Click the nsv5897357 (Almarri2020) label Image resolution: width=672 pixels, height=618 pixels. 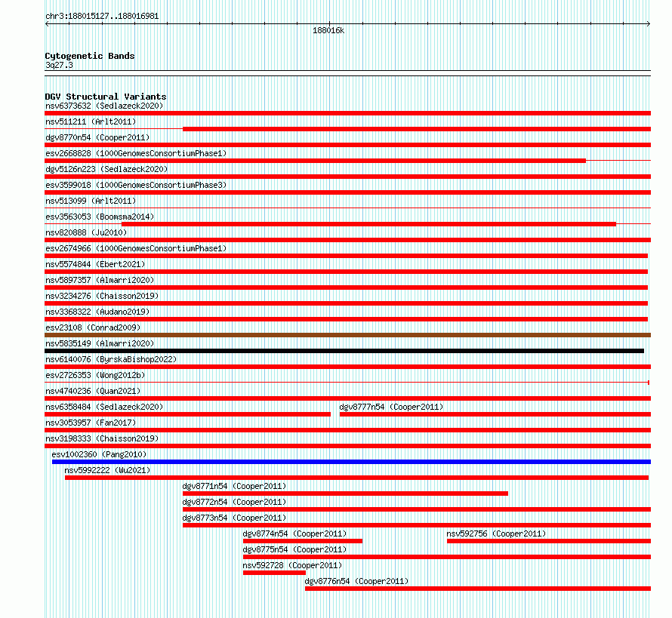[x=100, y=280]
